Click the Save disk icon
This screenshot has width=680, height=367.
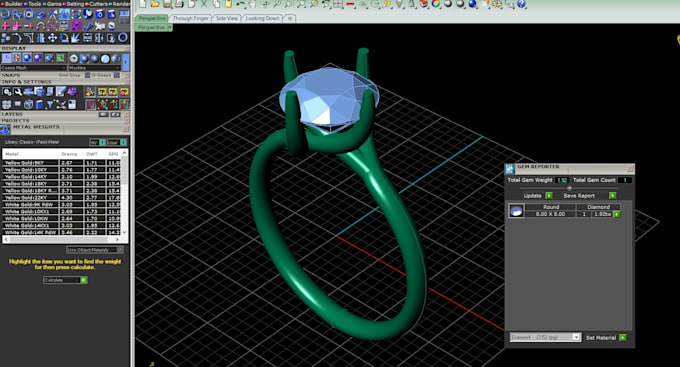pos(167,4)
